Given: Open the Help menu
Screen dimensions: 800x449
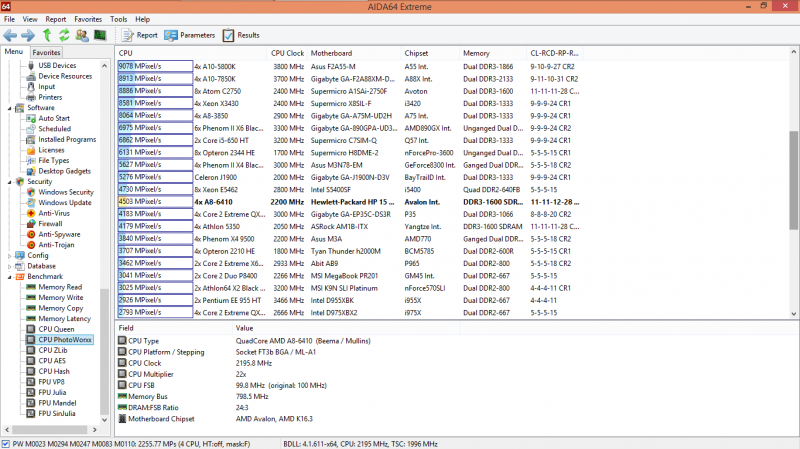Looking at the screenshot, I should pyautogui.click(x=142, y=19).
